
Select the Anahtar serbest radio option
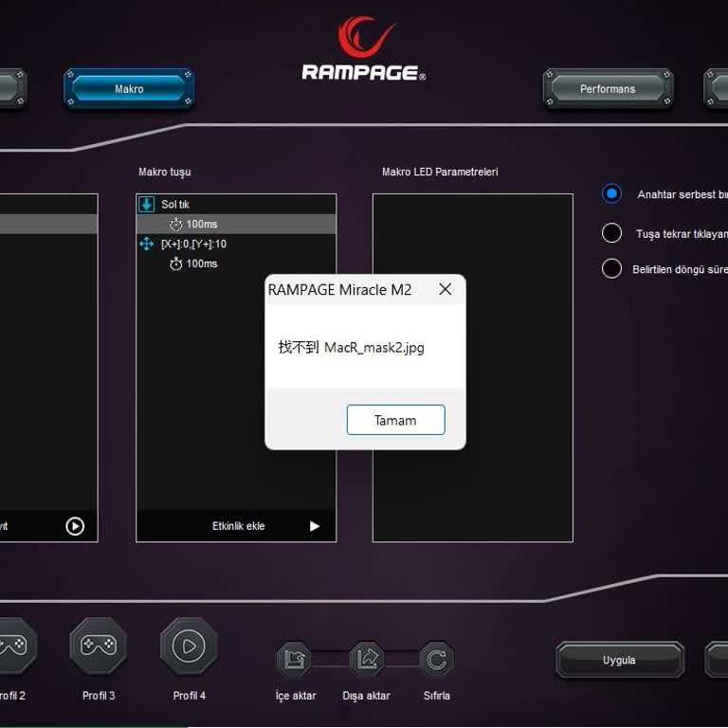(x=612, y=193)
